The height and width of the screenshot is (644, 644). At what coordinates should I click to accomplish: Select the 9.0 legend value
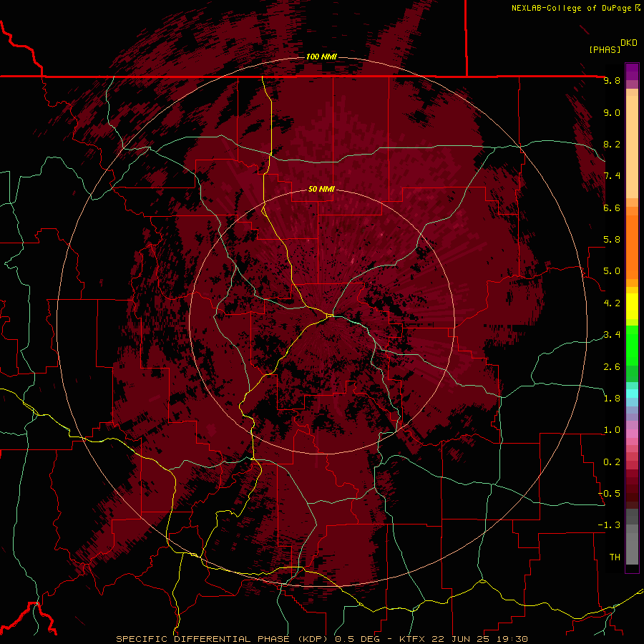(612, 112)
